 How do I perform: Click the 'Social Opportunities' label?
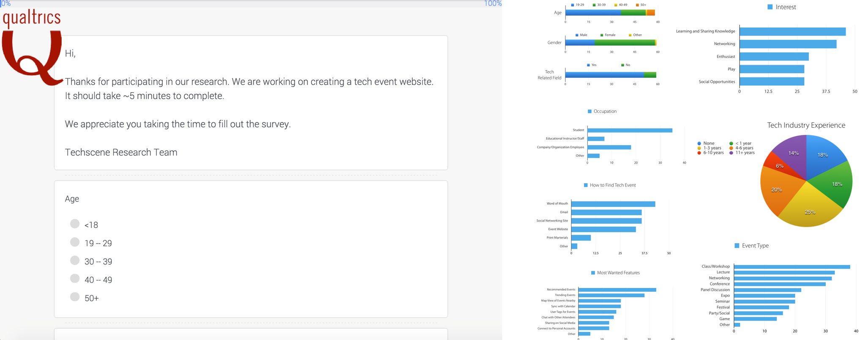pos(717,82)
